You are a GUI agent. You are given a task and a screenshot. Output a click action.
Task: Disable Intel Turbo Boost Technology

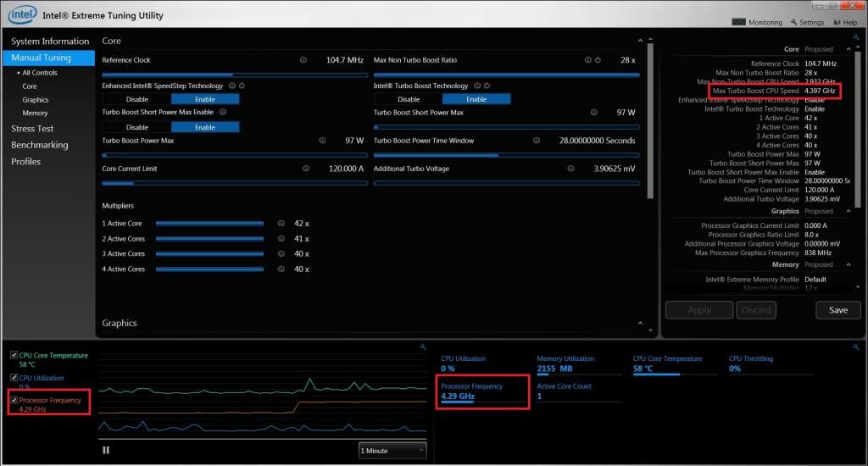click(409, 99)
